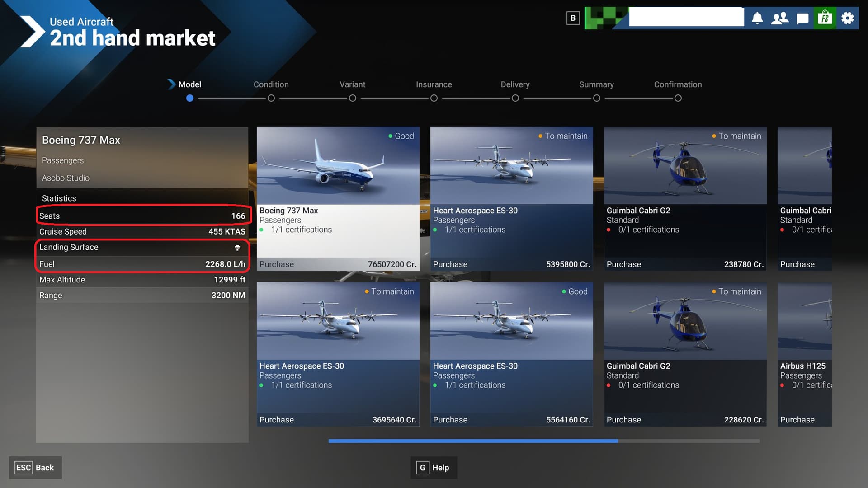Click the Good condition tag on Boeing 737 Max
Viewport: 868px width, 488px height.
click(401, 136)
